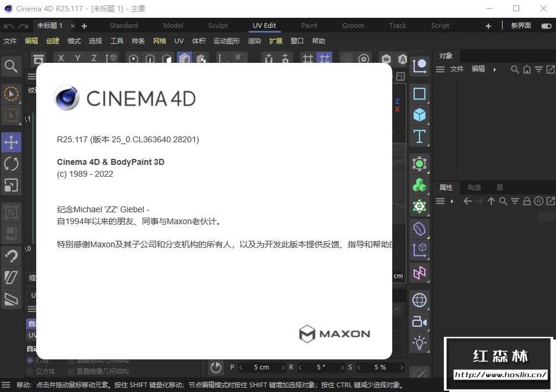Click the R value field 5 °
The width and height of the screenshot is (556, 392).
[321, 368]
